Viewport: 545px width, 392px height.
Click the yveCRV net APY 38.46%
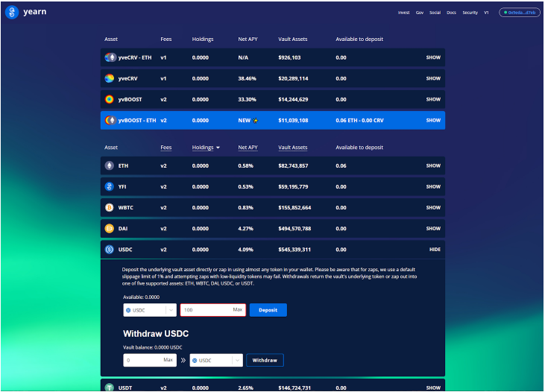[x=247, y=78]
